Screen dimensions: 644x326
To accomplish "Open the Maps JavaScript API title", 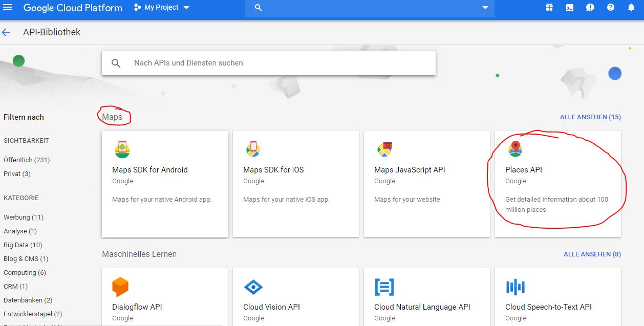I will 410,170.
